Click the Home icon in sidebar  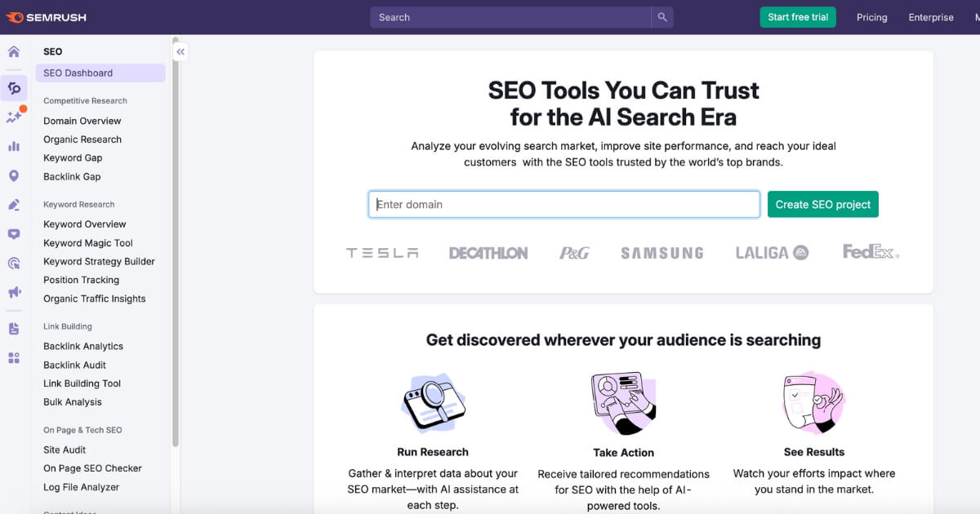point(14,52)
